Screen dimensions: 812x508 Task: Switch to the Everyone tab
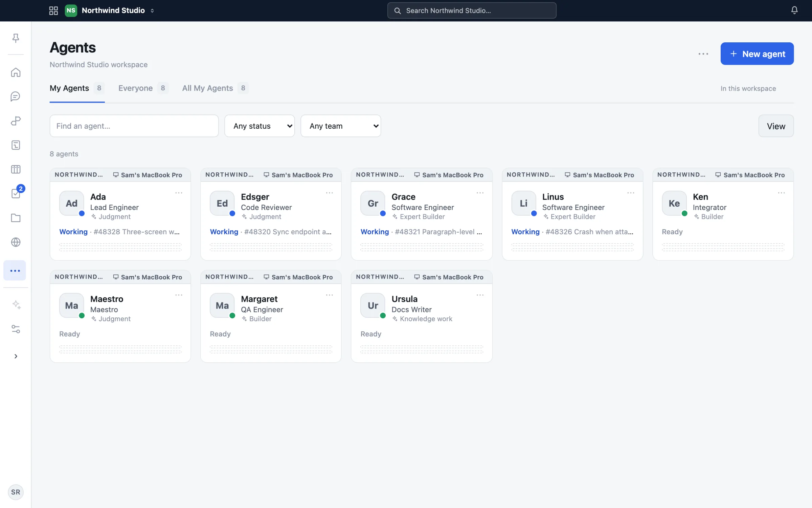[x=143, y=88]
